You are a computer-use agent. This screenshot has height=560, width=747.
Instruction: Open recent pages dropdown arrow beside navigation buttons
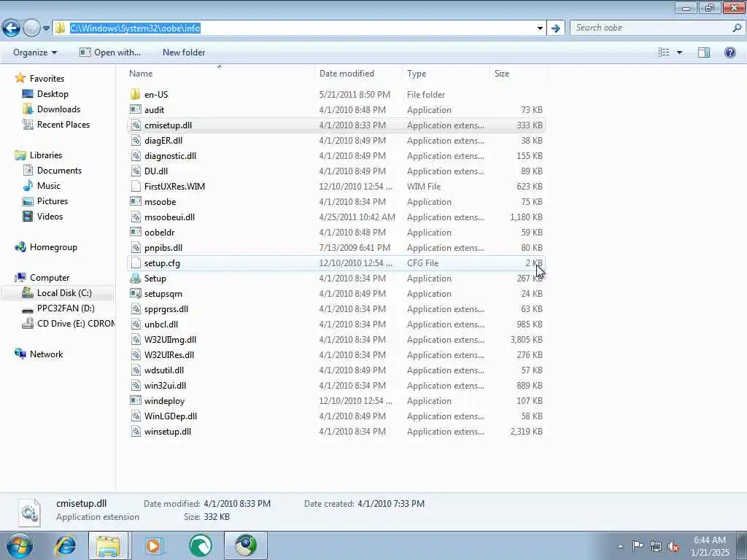46,28
